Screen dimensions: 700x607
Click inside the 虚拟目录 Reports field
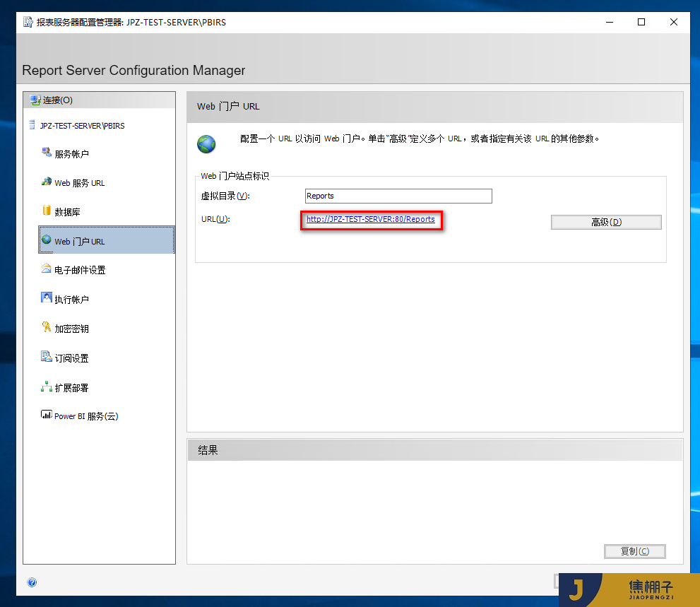click(398, 196)
